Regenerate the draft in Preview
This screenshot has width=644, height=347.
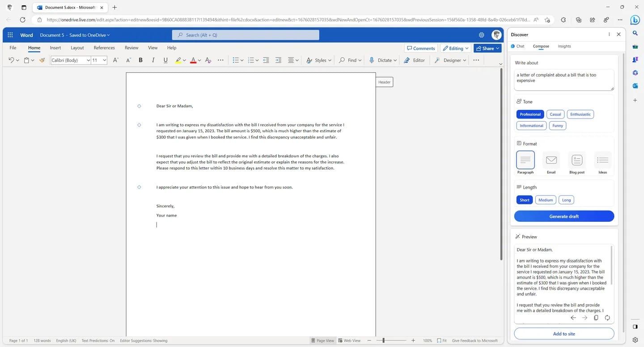click(x=607, y=317)
